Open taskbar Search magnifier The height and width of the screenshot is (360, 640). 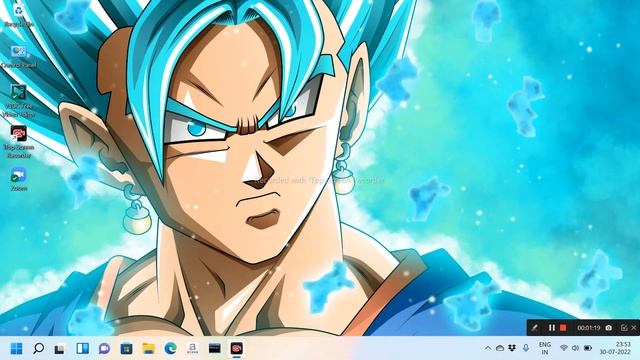click(x=38, y=348)
